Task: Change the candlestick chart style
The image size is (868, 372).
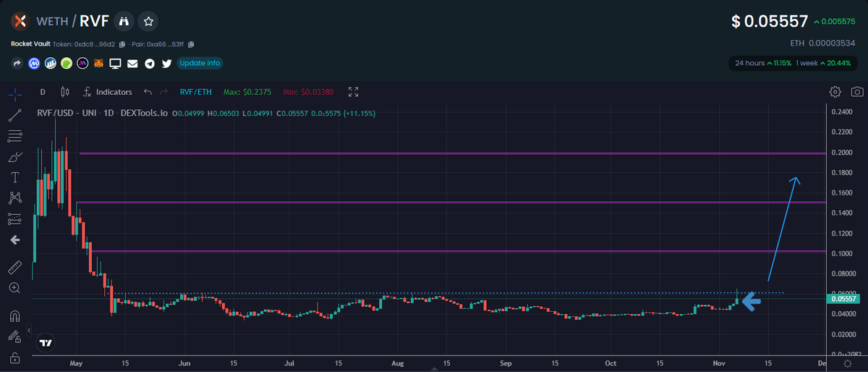Action: [65, 92]
